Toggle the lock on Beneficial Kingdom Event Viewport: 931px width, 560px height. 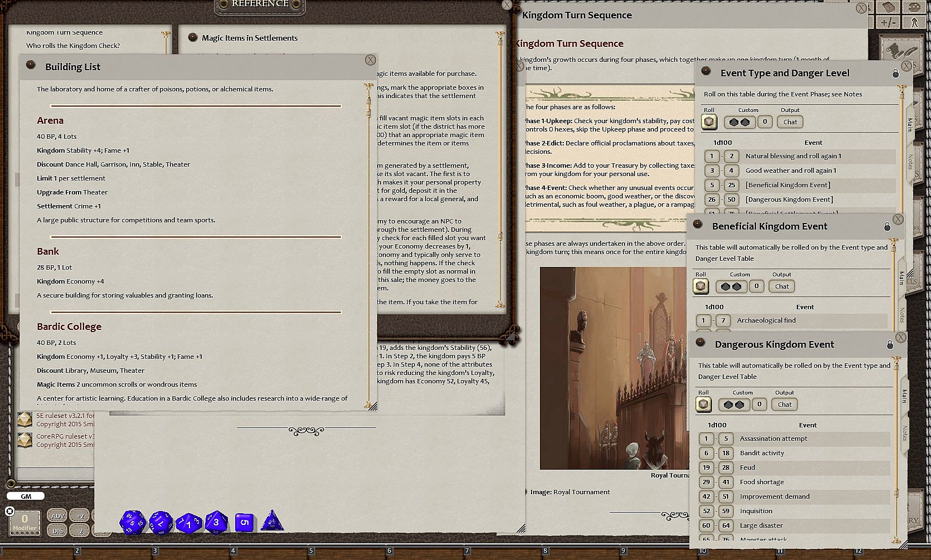[x=887, y=226]
